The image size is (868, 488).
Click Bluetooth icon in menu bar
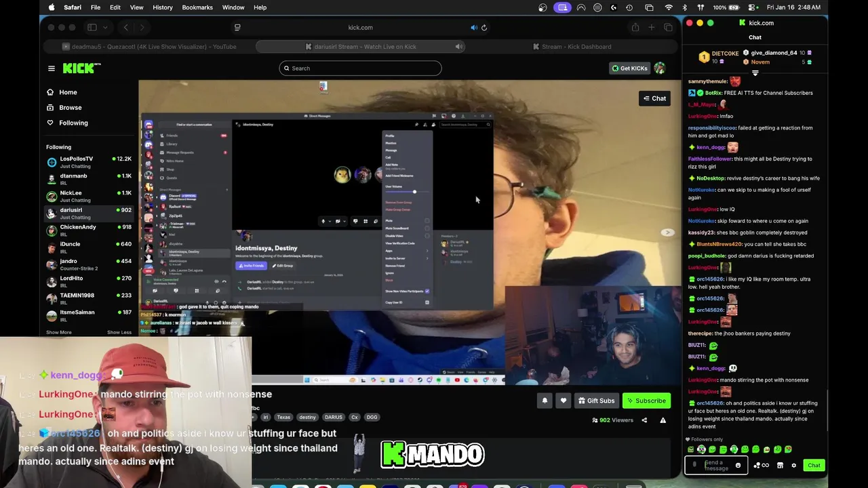pos(685,7)
